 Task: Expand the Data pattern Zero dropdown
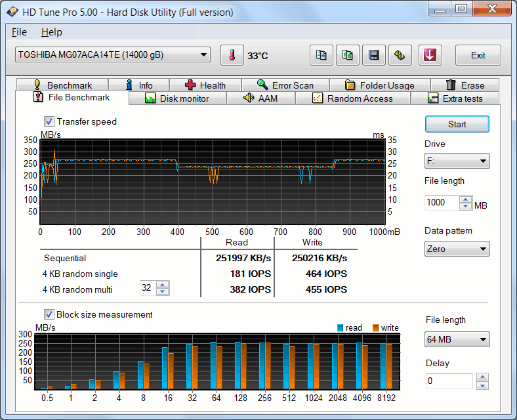pos(457,249)
